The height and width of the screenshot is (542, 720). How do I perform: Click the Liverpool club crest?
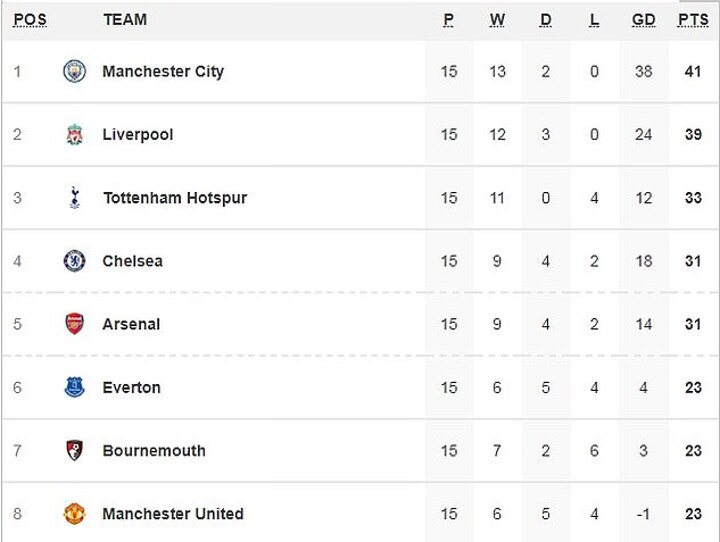pos(74,135)
